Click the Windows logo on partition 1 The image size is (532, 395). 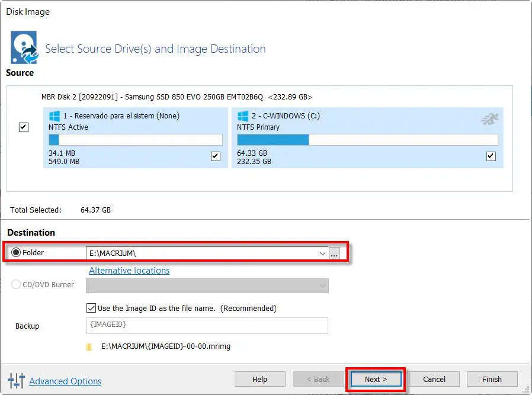(54, 116)
